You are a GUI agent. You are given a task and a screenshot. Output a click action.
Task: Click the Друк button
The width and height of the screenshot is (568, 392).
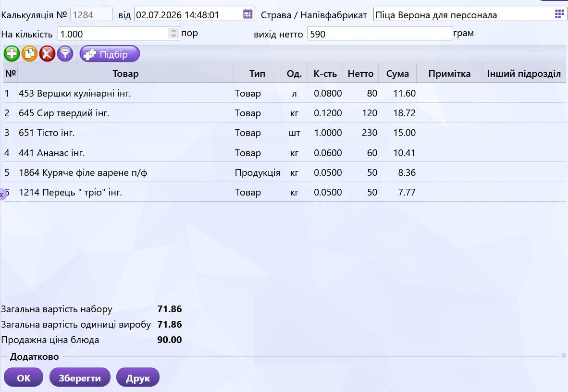point(137,378)
